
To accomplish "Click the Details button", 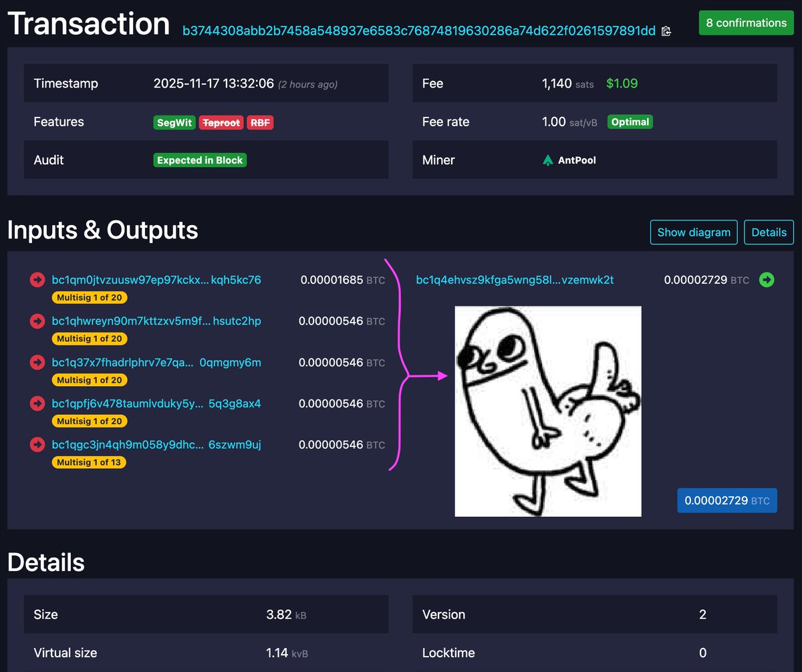I will pyautogui.click(x=769, y=232).
